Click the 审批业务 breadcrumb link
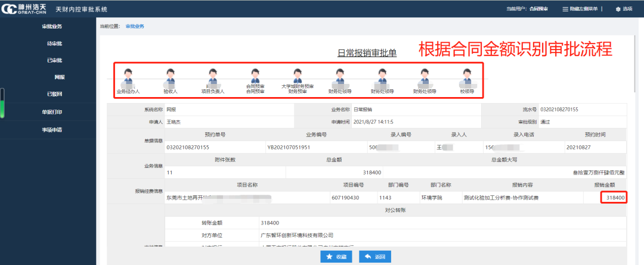The width and height of the screenshot is (644, 265). pyautogui.click(x=135, y=26)
